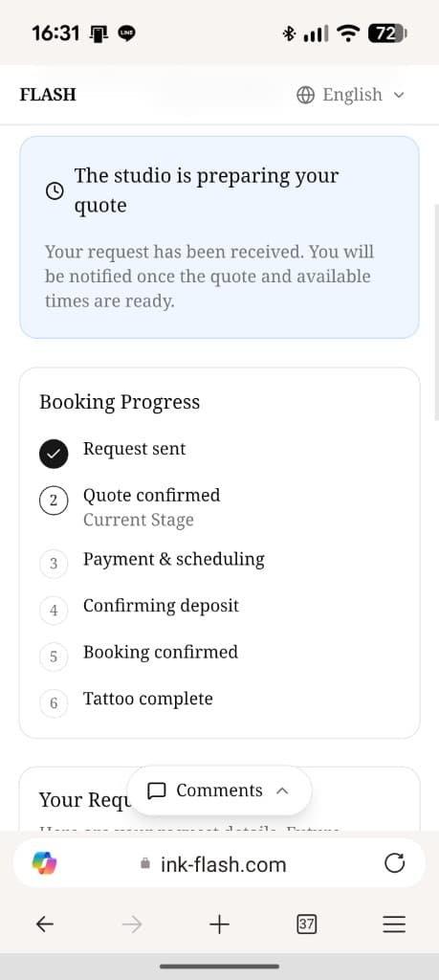The image size is (439, 980).
Task: Open the English language dropdown
Action: [x=350, y=95]
